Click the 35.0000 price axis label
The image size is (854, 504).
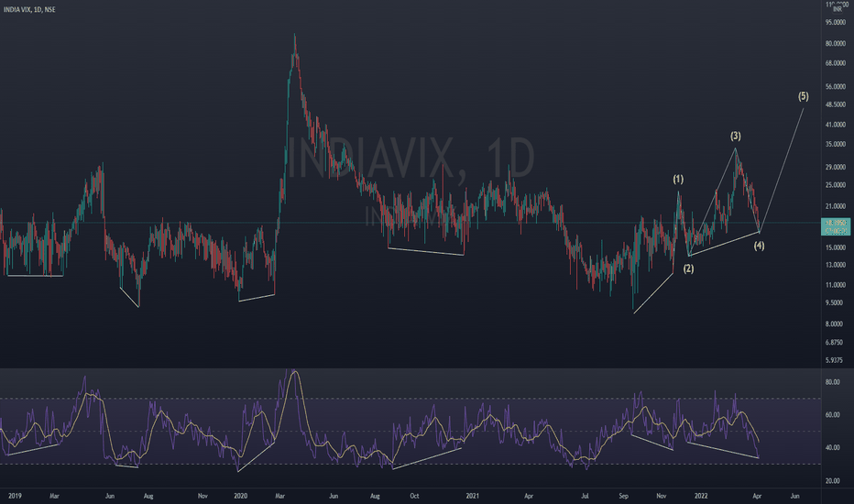pyautogui.click(x=836, y=145)
